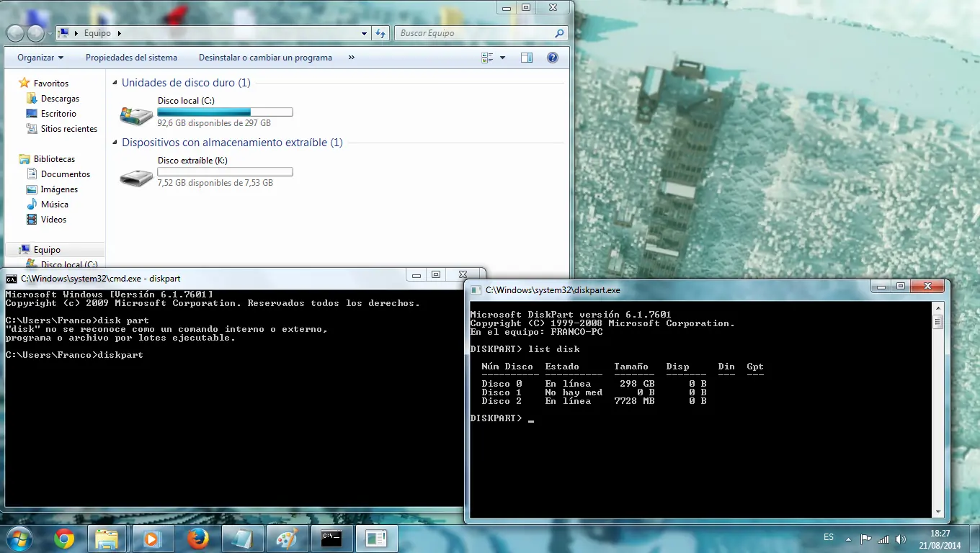Screen dimensions: 980x553
Task: Open Descargas folder in sidebar
Action: click(x=60, y=99)
